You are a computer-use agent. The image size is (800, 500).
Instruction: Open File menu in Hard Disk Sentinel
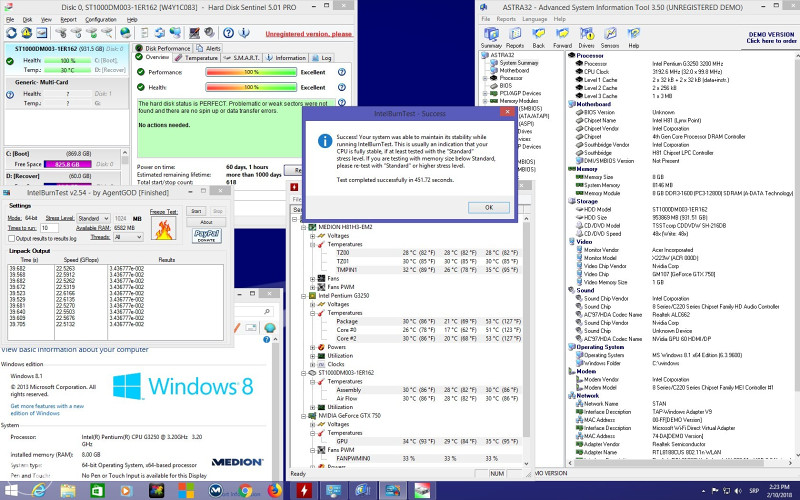pyautogui.click(x=10, y=19)
